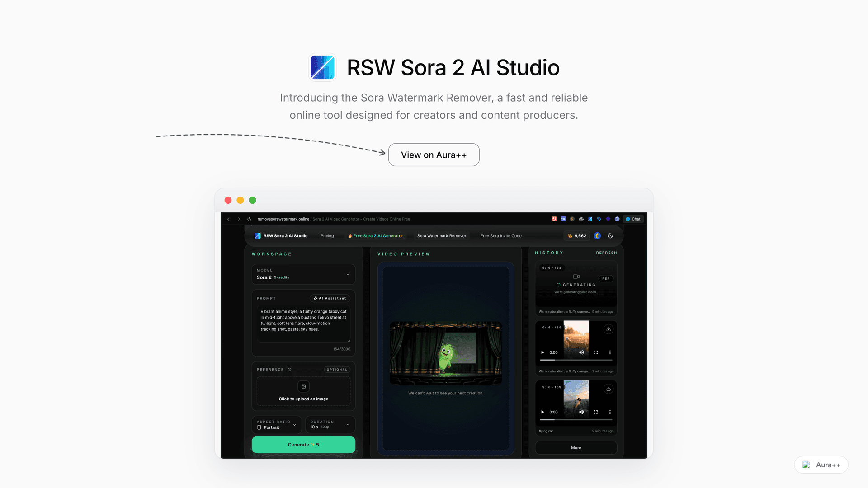The height and width of the screenshot is (488, 868).
Task: Click inside the prompt text area
Action: 303,324
